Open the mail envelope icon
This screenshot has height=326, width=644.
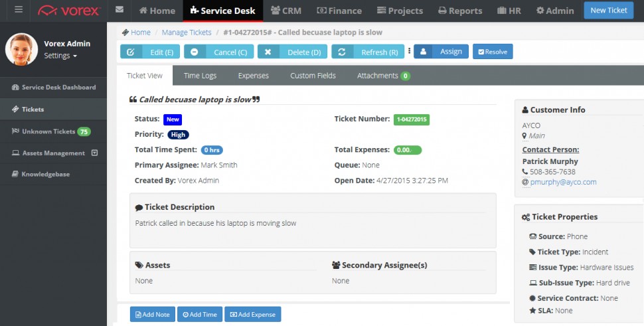[120, 9]
